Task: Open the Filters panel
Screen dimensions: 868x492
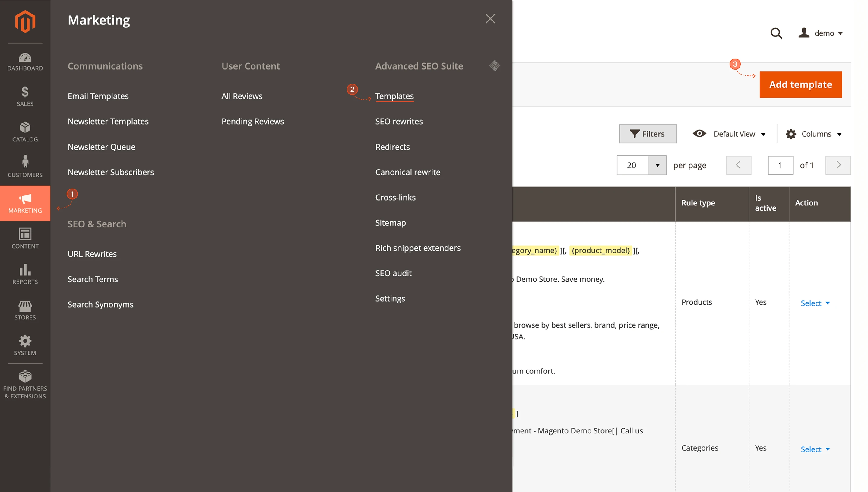Action: (648, 133)
